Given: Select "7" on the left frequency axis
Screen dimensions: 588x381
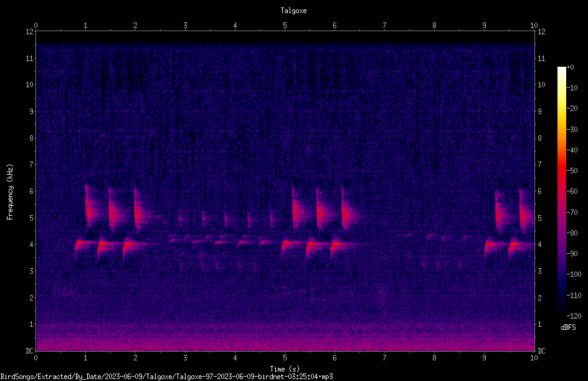Looking at the screenshot, I should pos(32,165).
